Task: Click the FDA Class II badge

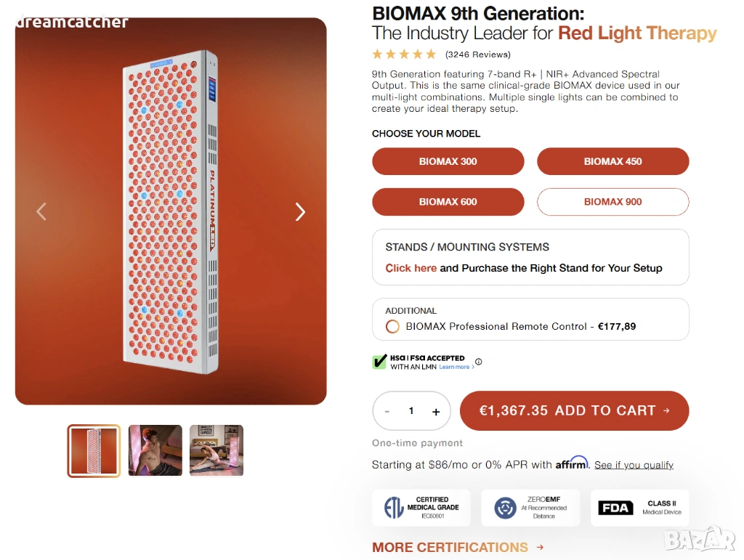Action: pos(639,508)
